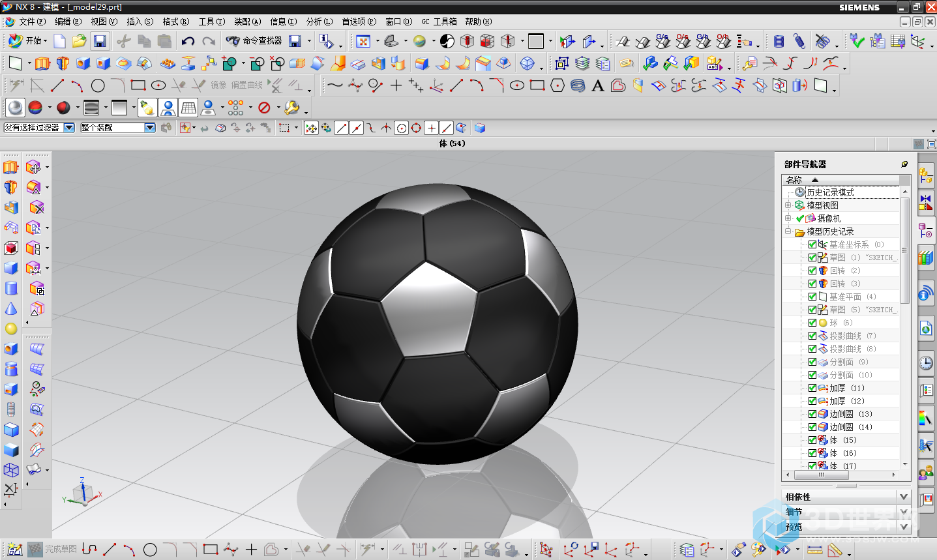Toggle checkbox for 球 (6)
Viewport: 937px width, 560px height.
[x=812, y=323]
